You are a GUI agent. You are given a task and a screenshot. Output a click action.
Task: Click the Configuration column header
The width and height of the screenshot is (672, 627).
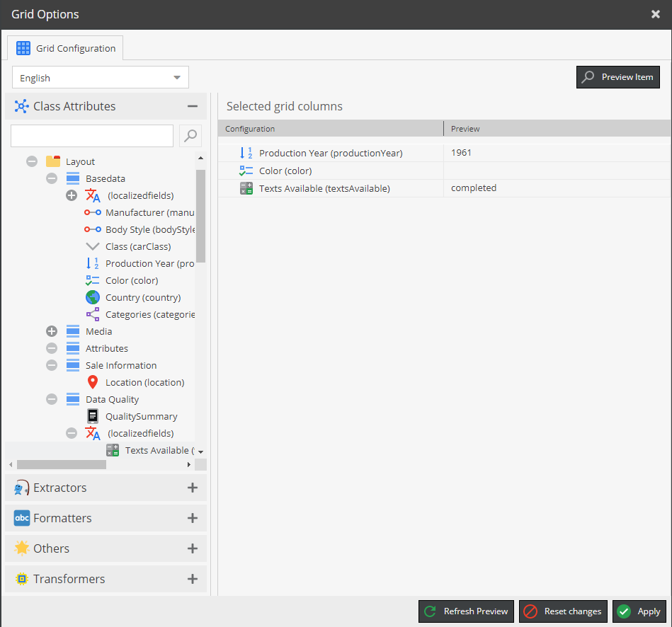[x=331, y=129]
